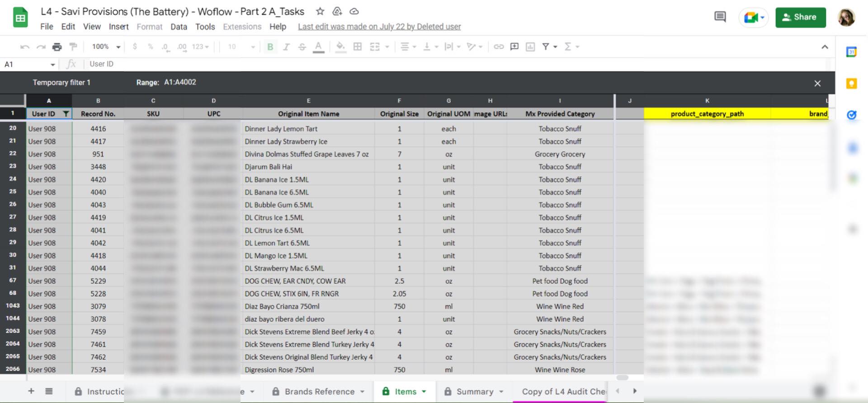Decrease decimal places

click(x=165, y=47)
